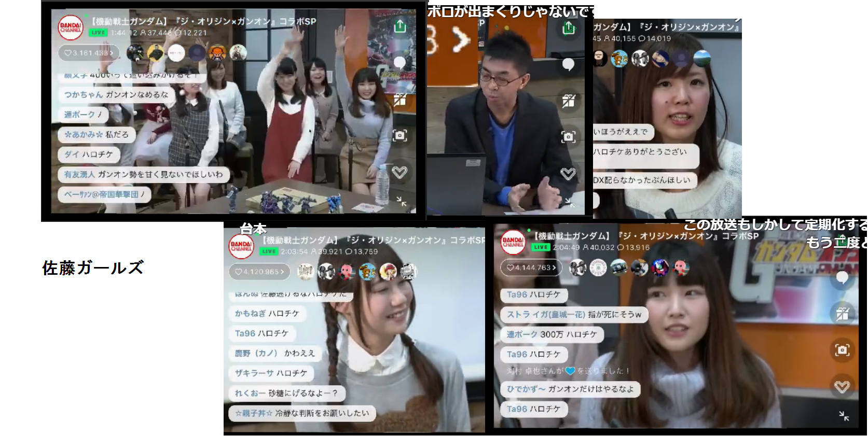This screenshot has height=436, width=868.
Task: Toggle the heart like button beside the glasses man
Action: (x=568, y=174)
